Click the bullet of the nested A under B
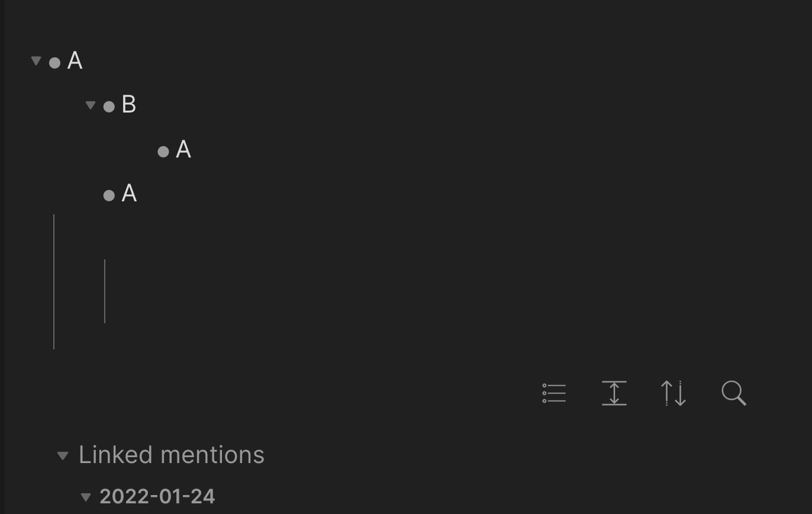The width and height of the screenshot is (812, 514). point(164,150)
